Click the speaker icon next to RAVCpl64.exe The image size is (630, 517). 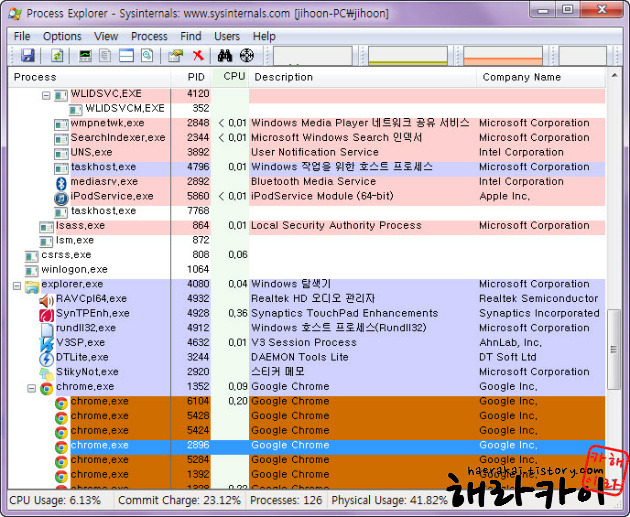47,300
